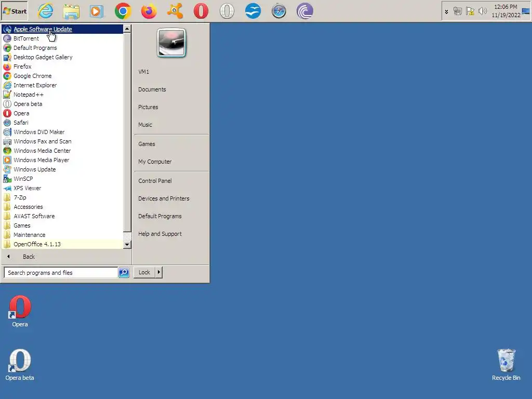This screenshot has width=532, height=399.
Task: Click Show Desktop button in tray
Action: 526,11
